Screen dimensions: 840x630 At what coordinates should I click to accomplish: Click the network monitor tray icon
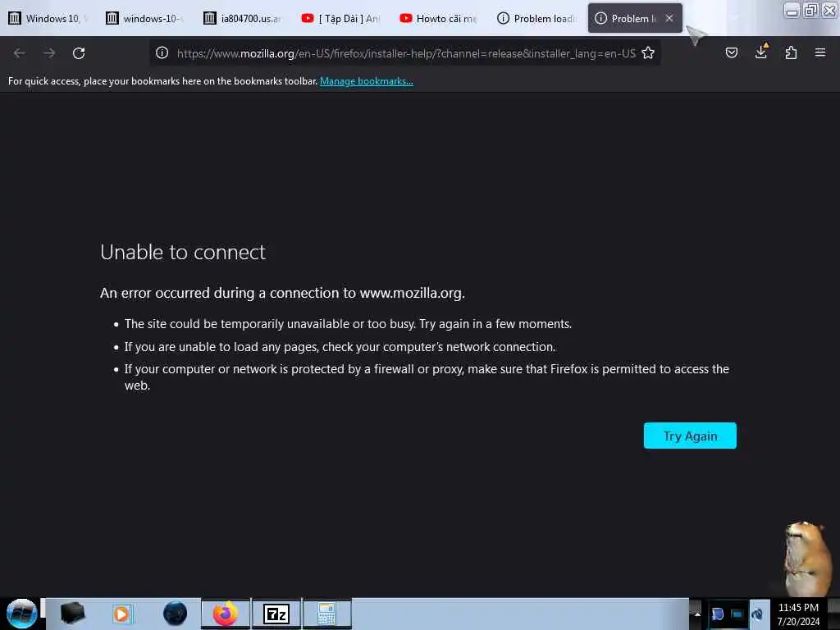[737, 614]
